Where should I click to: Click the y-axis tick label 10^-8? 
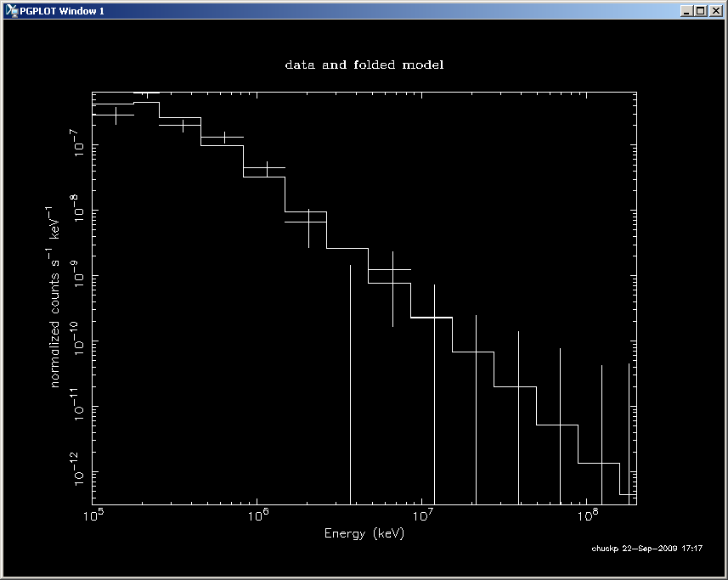(77, 208)
